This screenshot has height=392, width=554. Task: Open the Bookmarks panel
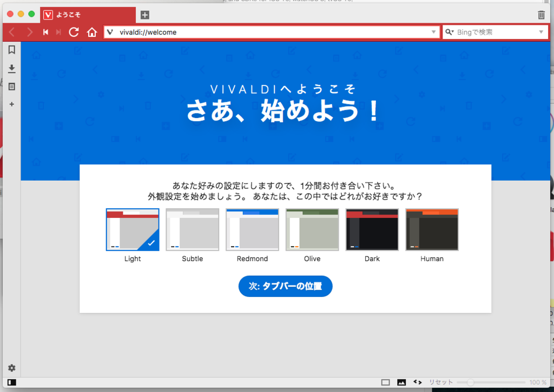(x=12, y=50)
